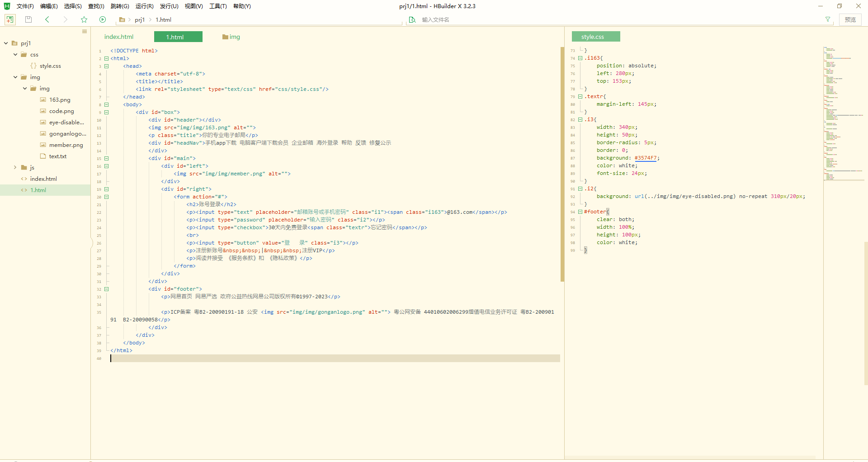
Task: Click the #3574F7 color value in CSS
Action: [645, 158]
